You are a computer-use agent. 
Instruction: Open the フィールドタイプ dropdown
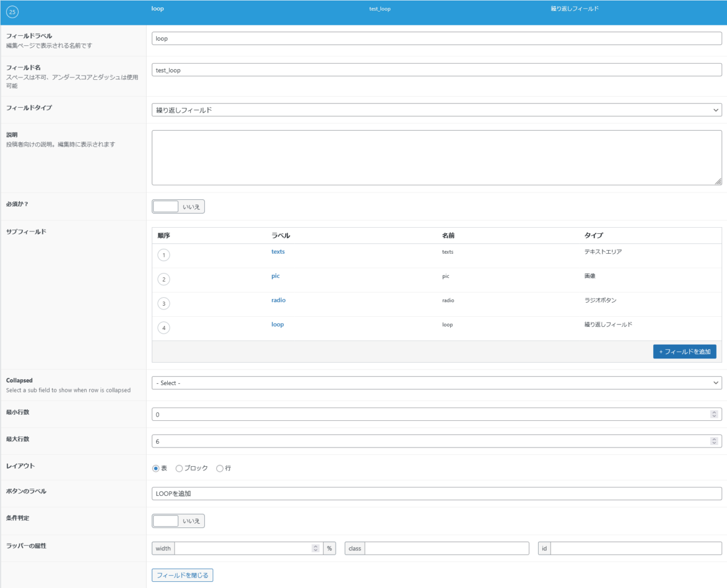[x=437, y=110]
